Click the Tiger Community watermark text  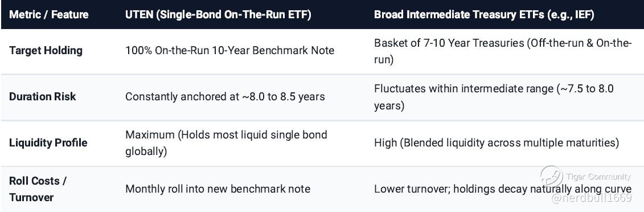(598, 177)
